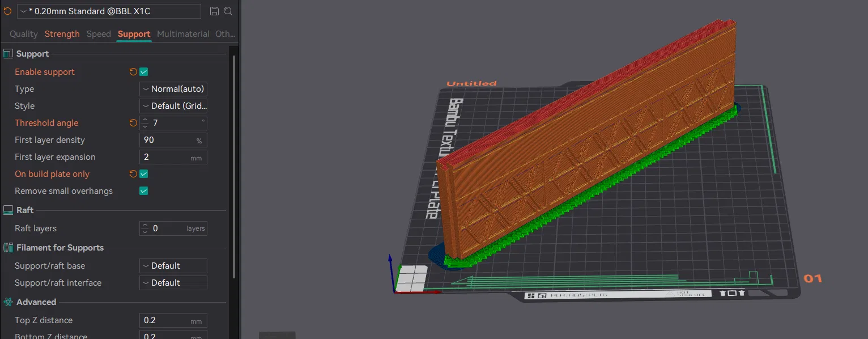Viewport: 868px width, 339px height.
Task: Reset Threshold angle to its default
Action: (133, 123)
